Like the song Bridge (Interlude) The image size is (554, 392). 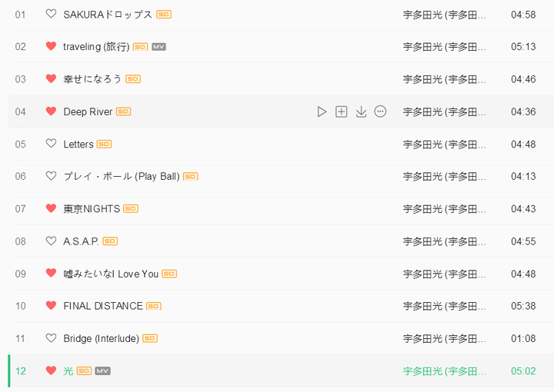(52, 338)
